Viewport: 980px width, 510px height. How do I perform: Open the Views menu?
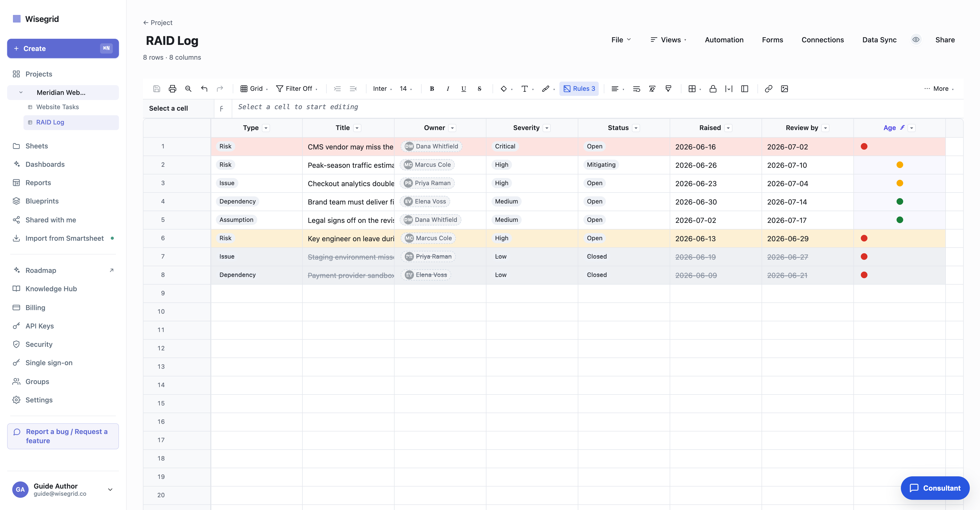tap(668, 40)
